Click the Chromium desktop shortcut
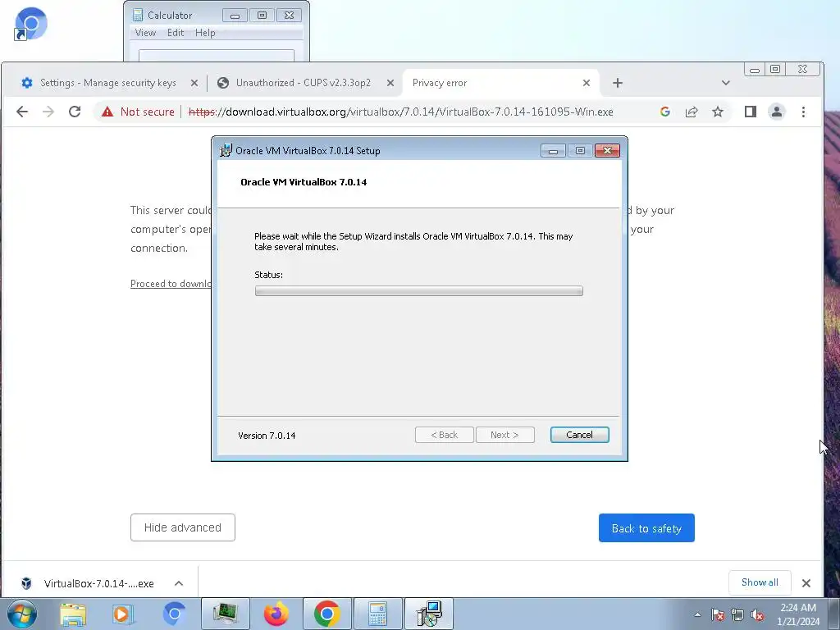 (x=30, y=24)
